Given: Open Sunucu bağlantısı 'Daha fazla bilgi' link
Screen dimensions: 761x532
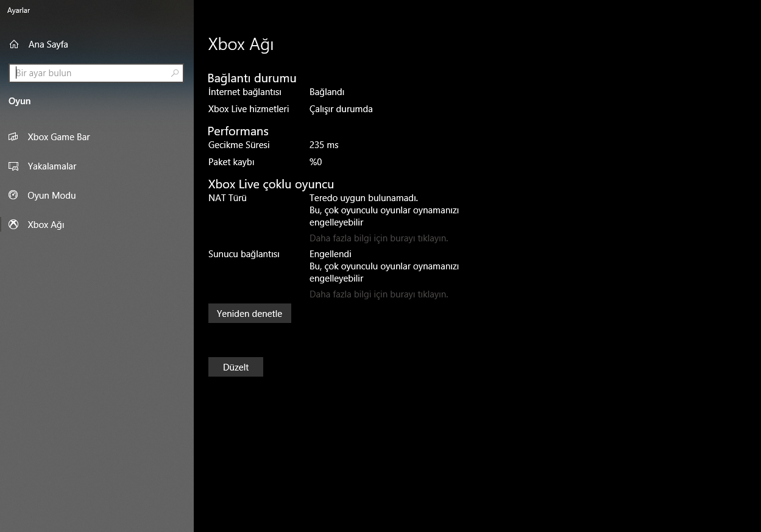Looking at the screenshot, I should tap(379, 294).
